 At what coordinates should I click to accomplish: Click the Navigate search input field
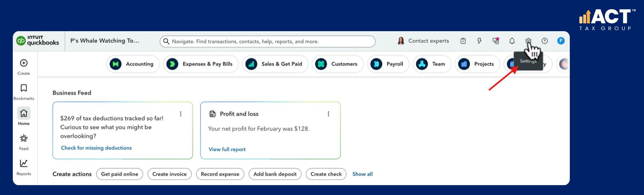pos(268,41)
